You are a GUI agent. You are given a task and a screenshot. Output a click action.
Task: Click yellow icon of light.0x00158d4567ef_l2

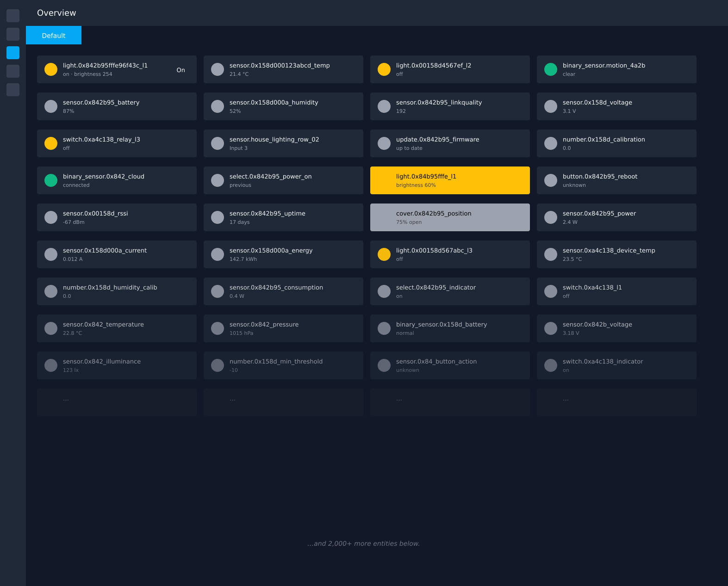point(384,69)
